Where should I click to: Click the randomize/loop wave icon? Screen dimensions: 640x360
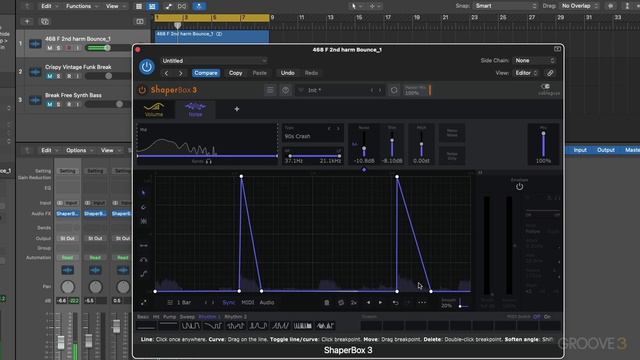pyautogui.click(x=341, y=303)
